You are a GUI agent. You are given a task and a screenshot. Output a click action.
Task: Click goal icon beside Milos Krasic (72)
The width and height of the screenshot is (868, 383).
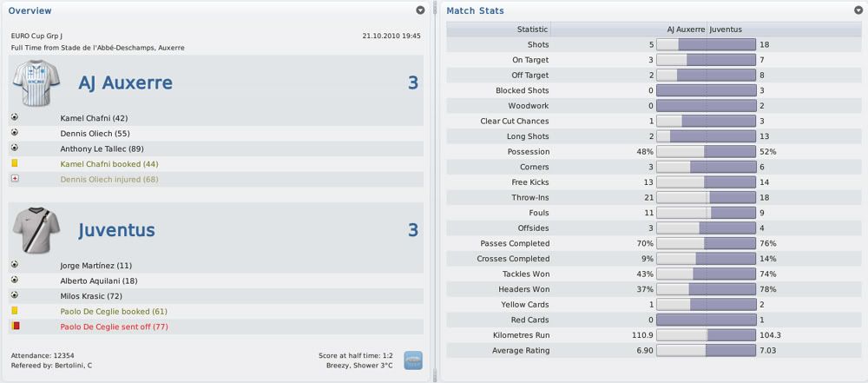coord(15,295)
